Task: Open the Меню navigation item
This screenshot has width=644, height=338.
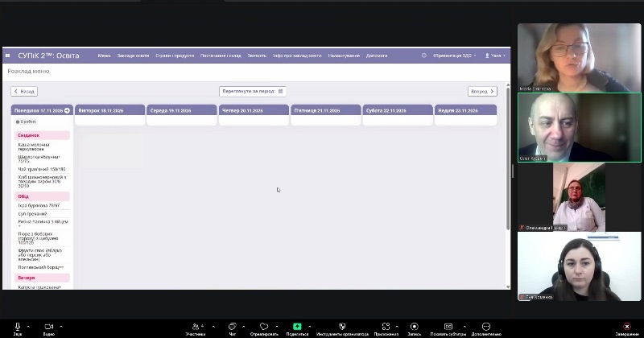Action: [104, 56]
